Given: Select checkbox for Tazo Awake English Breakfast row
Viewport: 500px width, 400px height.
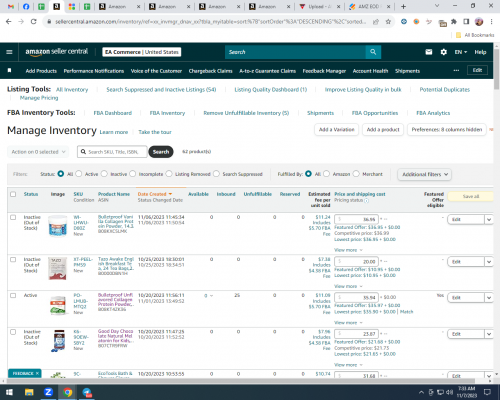Looking at the screenshot, I should 13,260.
